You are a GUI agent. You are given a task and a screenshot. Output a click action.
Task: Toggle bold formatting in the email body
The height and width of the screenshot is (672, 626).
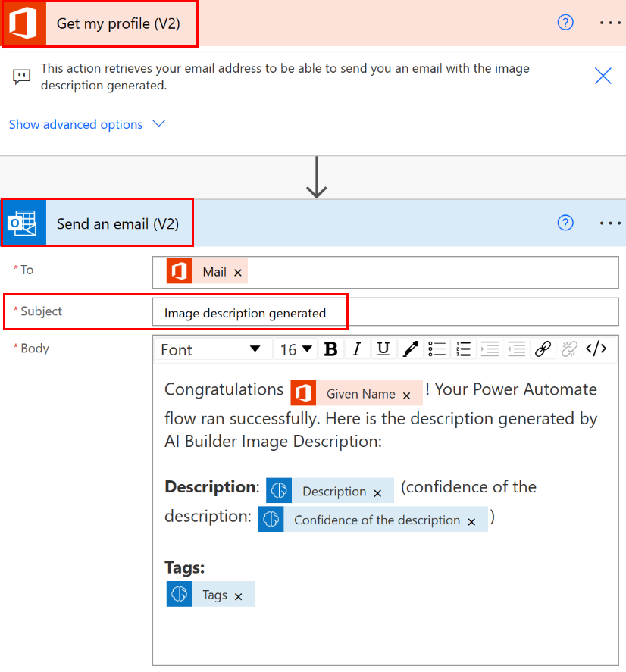pos(330,349)
